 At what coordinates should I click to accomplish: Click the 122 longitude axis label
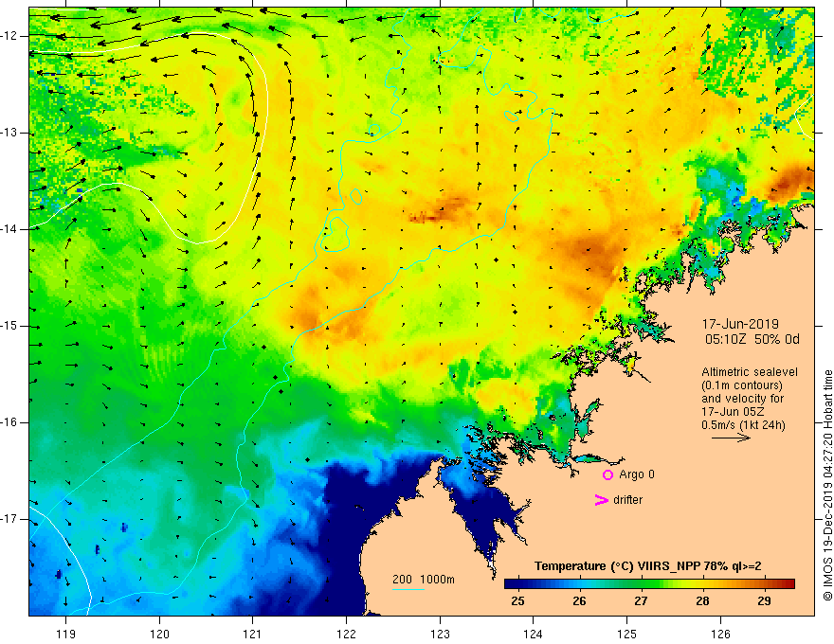coord(346,634)
